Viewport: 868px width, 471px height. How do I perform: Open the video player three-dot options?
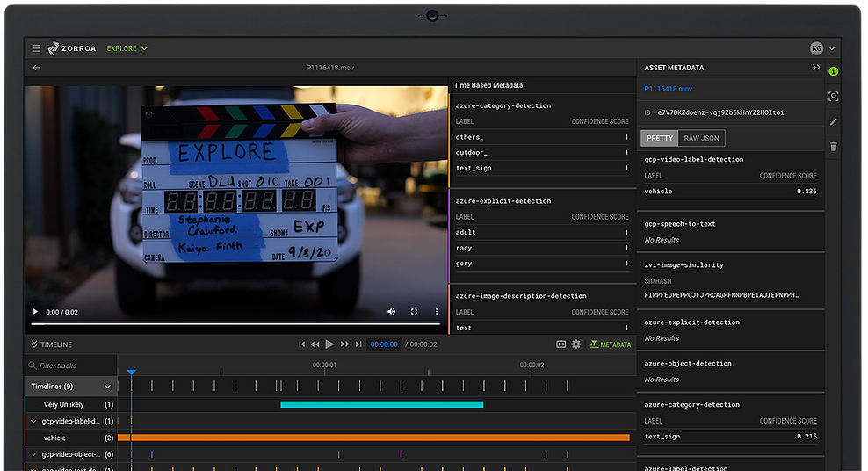[437, 312]
